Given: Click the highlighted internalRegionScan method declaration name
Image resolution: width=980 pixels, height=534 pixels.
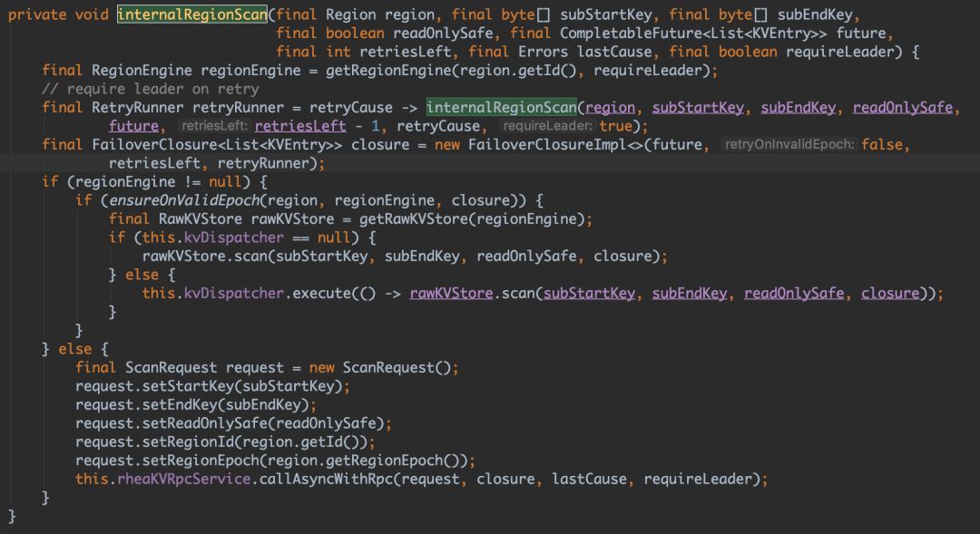Looking at the screenshot, I should point(191,15).
